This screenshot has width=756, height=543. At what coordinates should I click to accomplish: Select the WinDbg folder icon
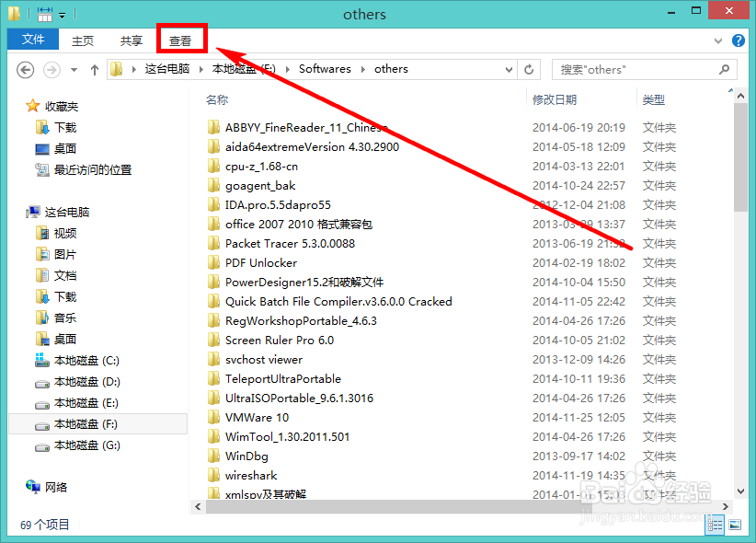(213, 456)
